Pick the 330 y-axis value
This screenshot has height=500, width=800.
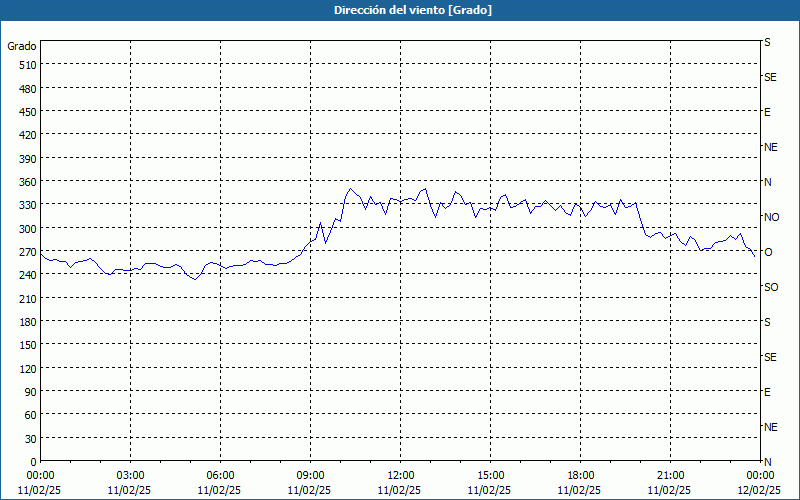click(x=29, y=205)
